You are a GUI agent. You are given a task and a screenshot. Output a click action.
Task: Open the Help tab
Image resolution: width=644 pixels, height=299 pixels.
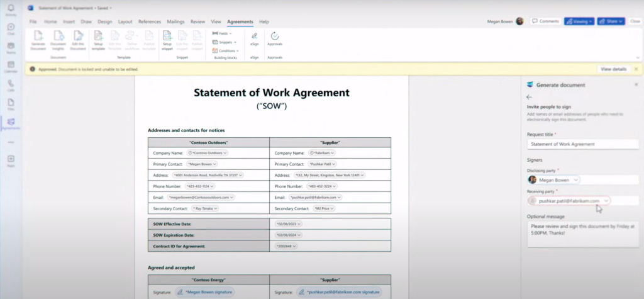pyautogui.click(x=264, y=21)
